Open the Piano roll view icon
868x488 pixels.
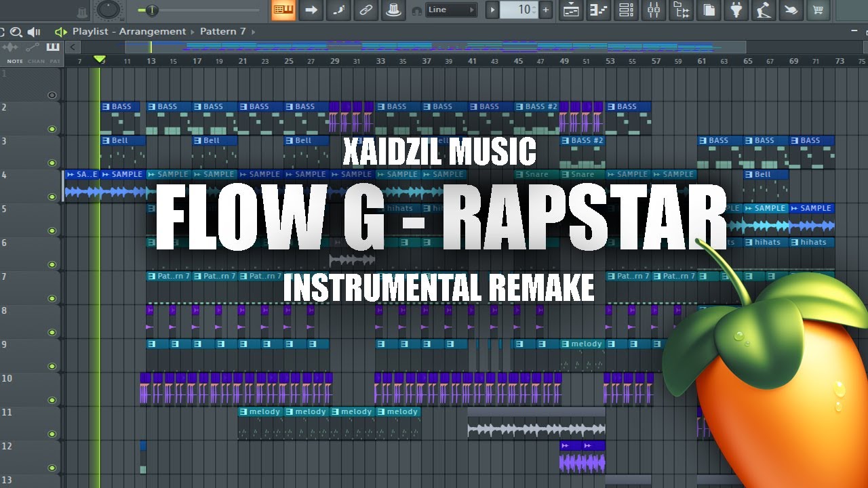599,9
